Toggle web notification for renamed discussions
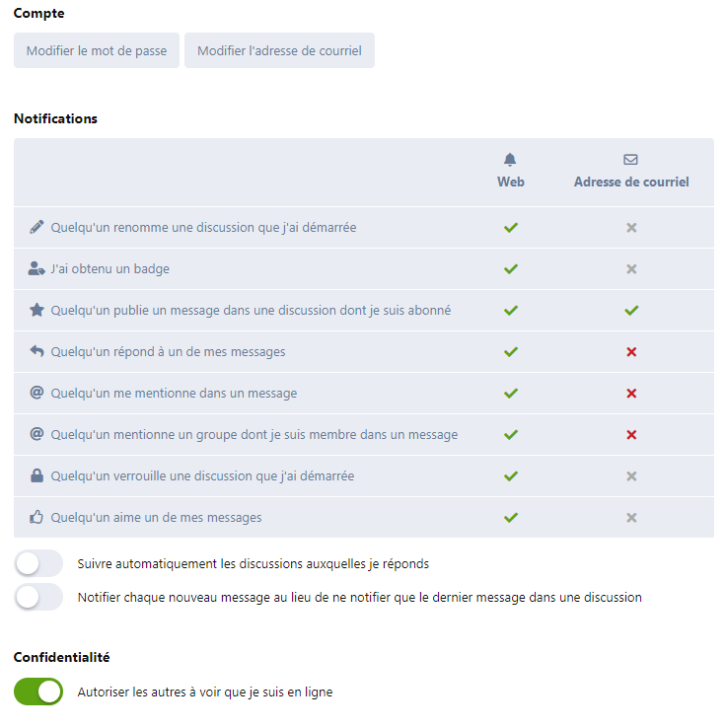Screen dimensions: 726x728 click(510, 228)
